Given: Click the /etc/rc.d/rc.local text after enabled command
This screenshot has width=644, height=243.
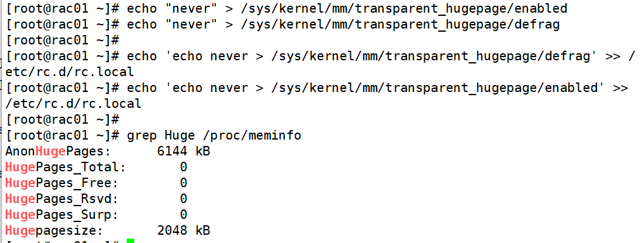Looking at the screenshot, I should [x=73, y=103].
